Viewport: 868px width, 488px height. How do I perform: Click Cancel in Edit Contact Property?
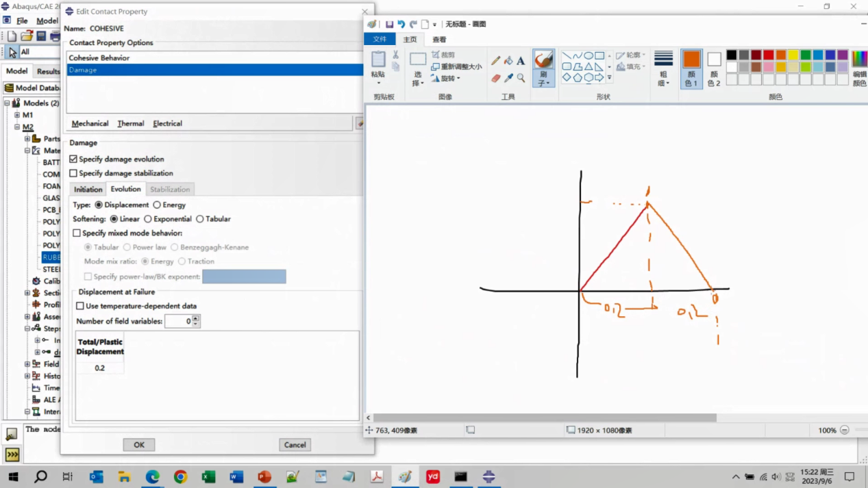(x=295, y=445)
